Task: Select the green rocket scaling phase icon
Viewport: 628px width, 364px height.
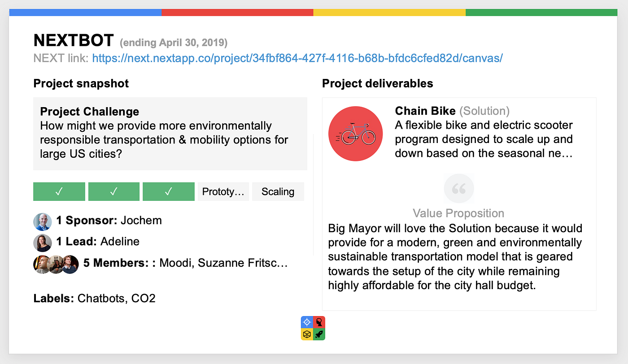Action: point(319,334)
